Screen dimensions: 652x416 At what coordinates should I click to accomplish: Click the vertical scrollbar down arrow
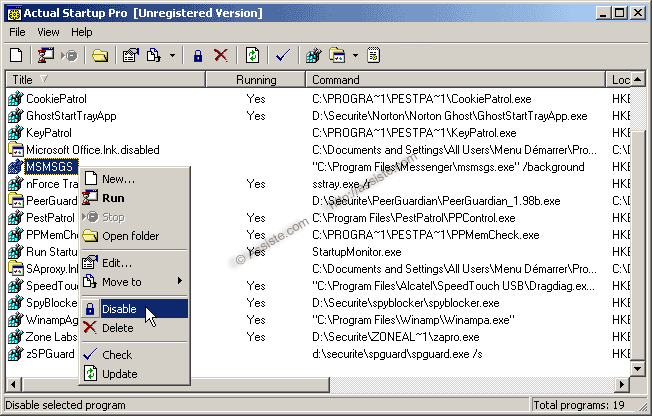637,369
